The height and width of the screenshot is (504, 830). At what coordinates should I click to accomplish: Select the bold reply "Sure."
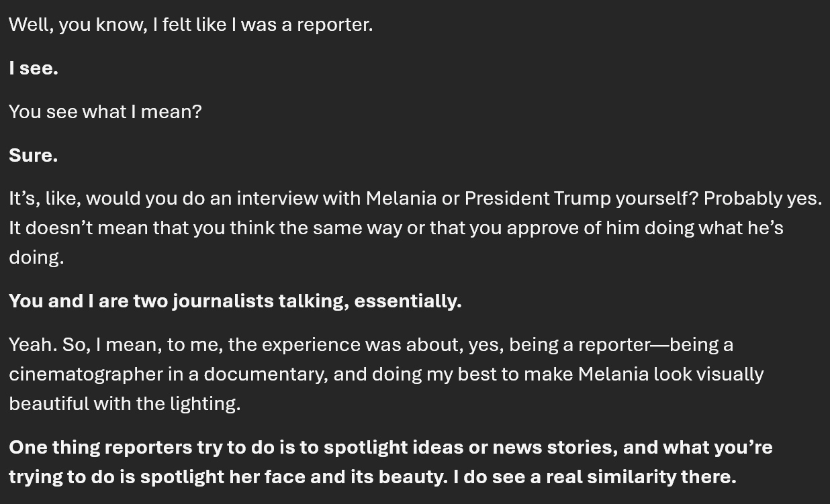click(x=34, y=156)
